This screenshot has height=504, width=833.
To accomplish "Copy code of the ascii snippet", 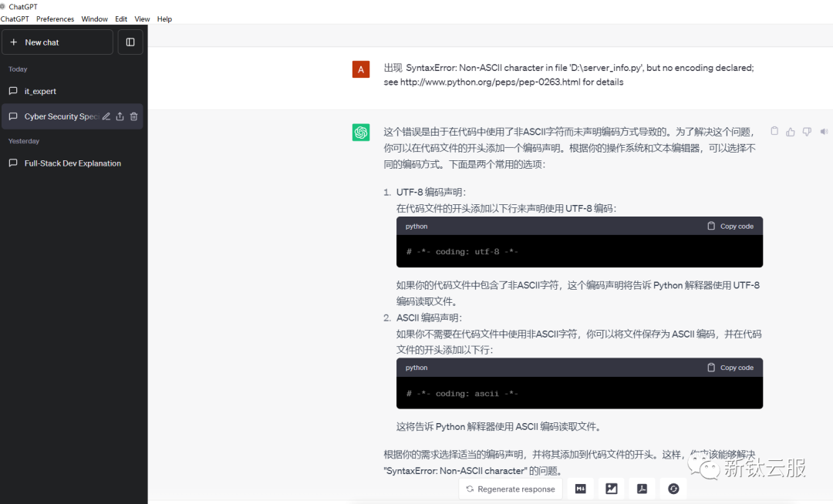I will [x=730, y=368].
